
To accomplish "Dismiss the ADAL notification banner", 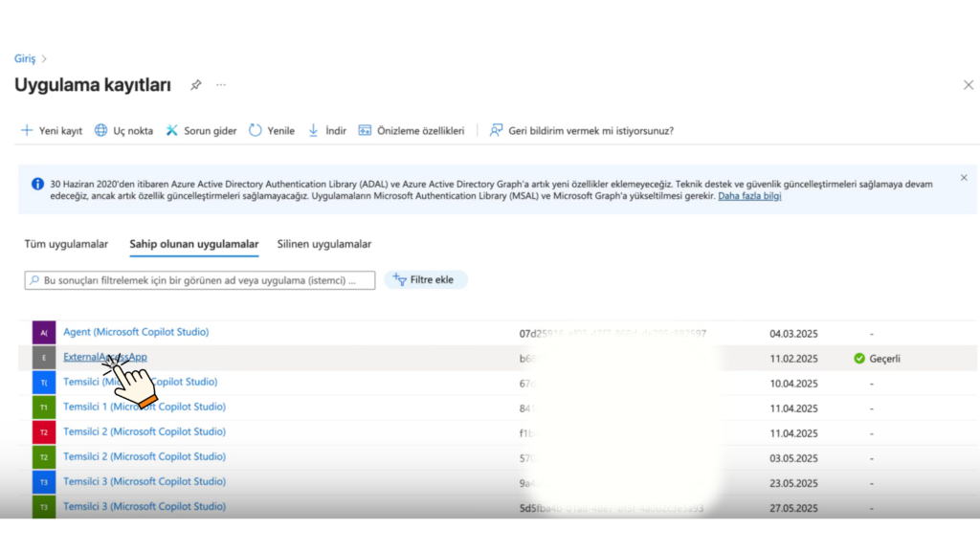I will pyautogui.click(x=964, y=178).
